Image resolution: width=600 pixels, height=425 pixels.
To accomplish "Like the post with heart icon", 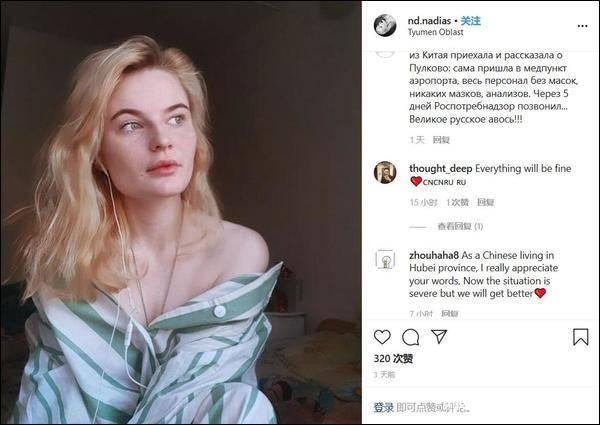I will coord(382,337).
